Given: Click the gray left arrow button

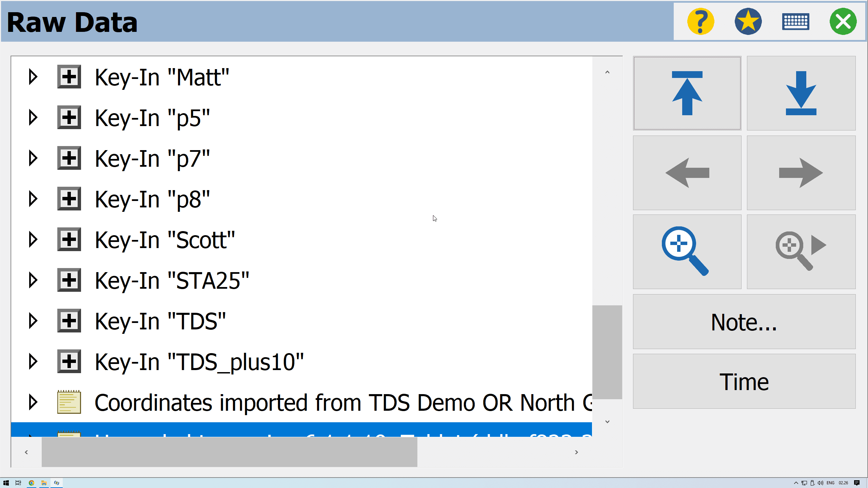Looking at the screenshot, I should coord(687,173).
